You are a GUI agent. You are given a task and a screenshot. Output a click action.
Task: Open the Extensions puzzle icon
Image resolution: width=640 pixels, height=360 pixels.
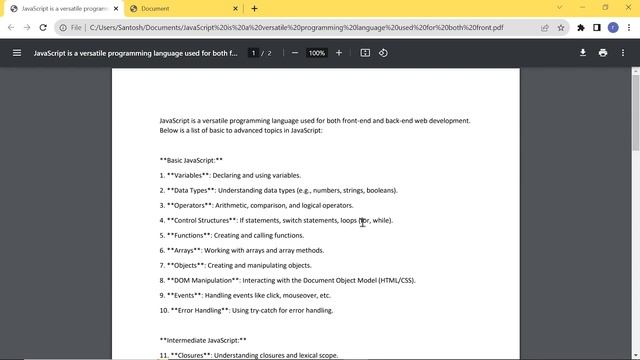click(581, 28)
